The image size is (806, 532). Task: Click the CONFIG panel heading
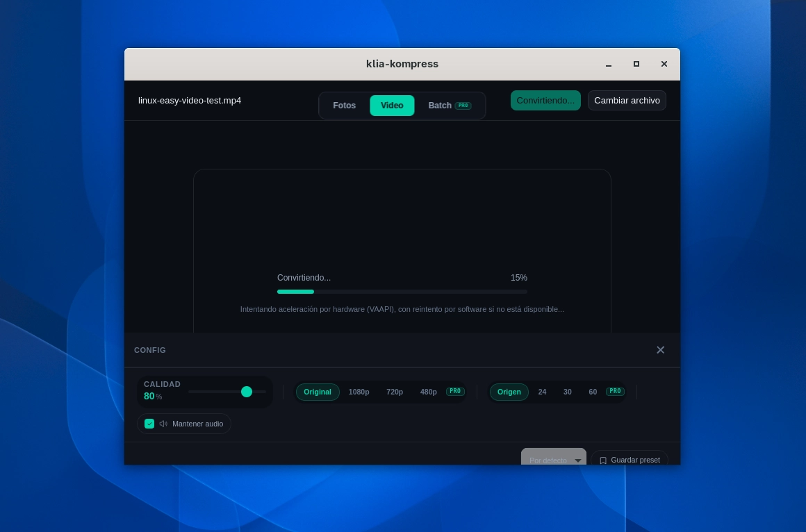(x=150, y=350)
